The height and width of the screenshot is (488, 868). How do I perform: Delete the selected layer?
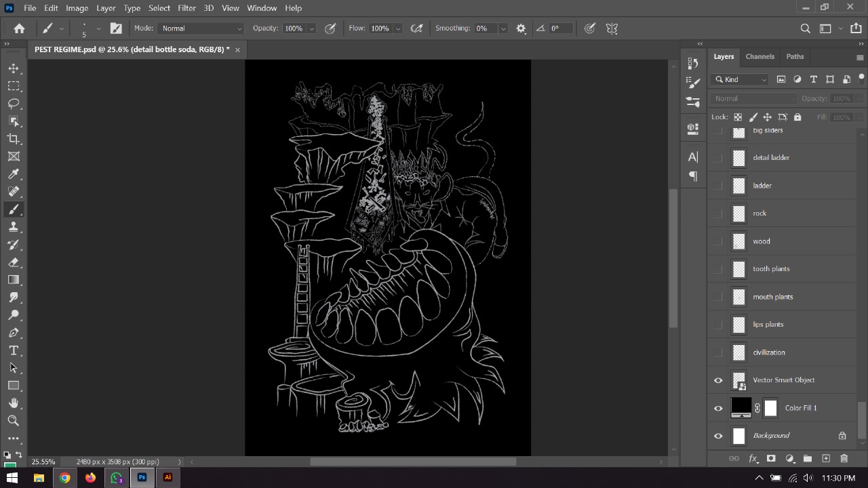point(844,459)
